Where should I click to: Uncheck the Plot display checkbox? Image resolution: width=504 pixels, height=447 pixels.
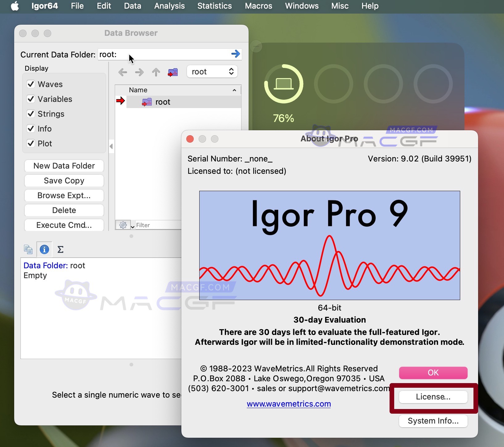tap(31, 143)
